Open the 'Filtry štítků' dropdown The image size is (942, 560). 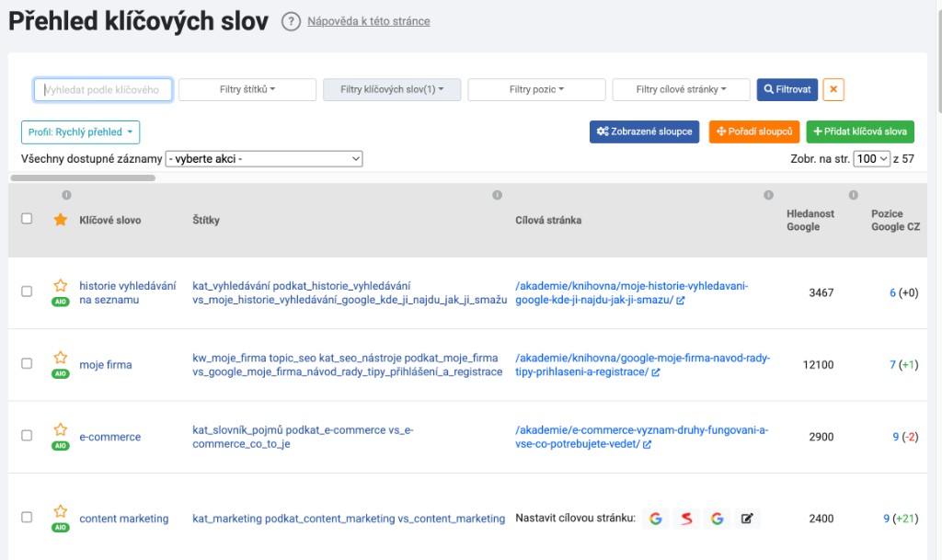247,89
